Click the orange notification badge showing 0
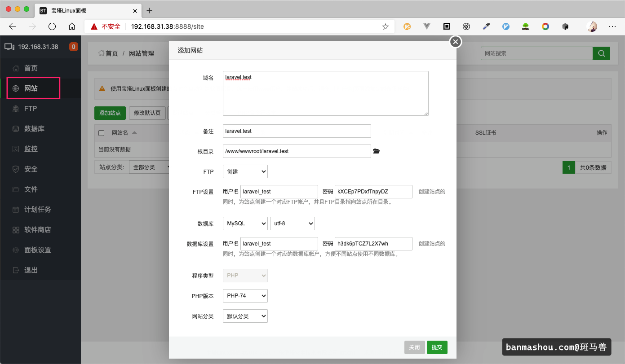The height and width of the screenshot is (364, 625). (x=74, y=47)
